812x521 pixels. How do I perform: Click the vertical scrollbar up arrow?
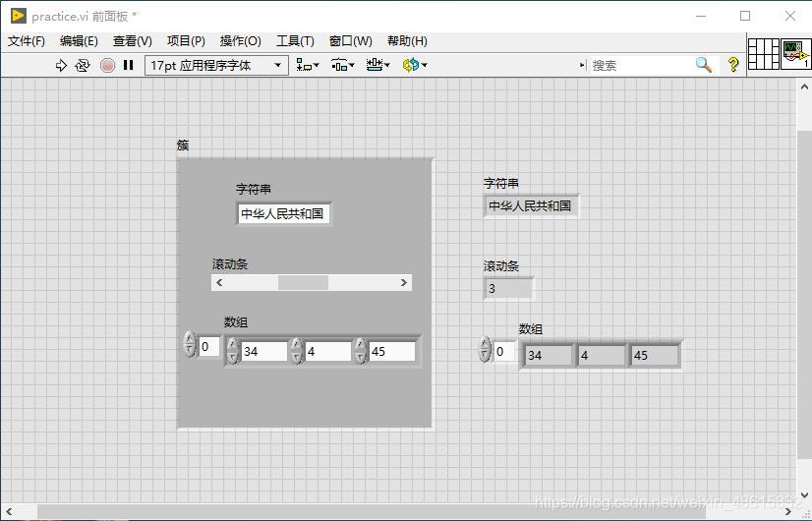pyautogui.click(x=804, y=87)
